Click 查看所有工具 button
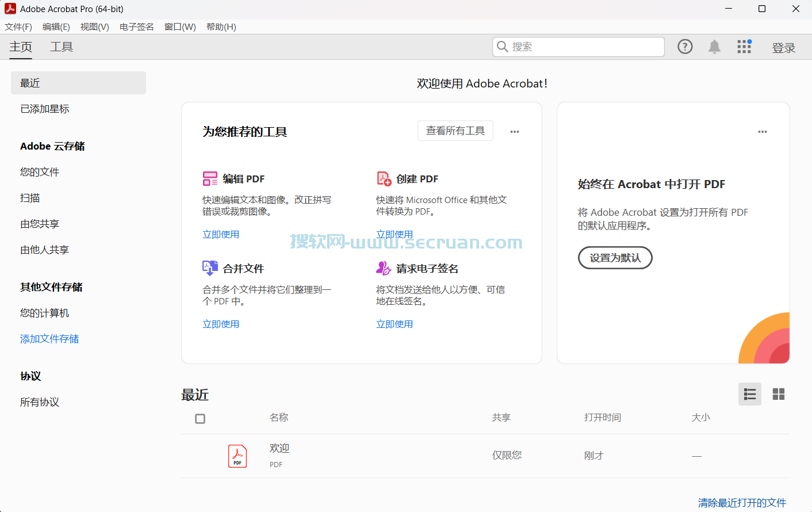 click(x=455, y=131)
